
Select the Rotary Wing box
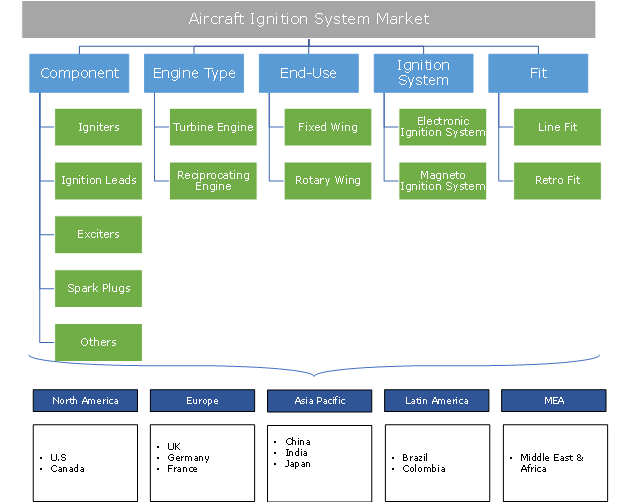(327, 180)
